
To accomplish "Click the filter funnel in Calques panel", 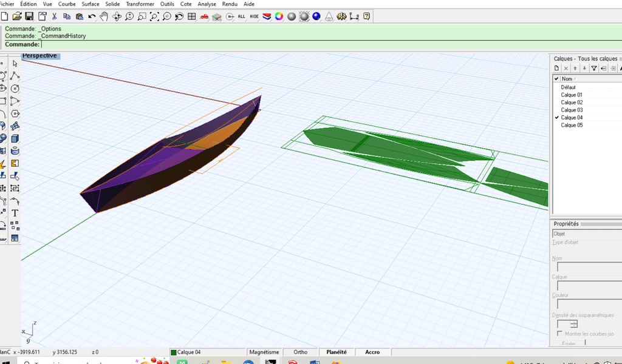I will coord(594,68).
